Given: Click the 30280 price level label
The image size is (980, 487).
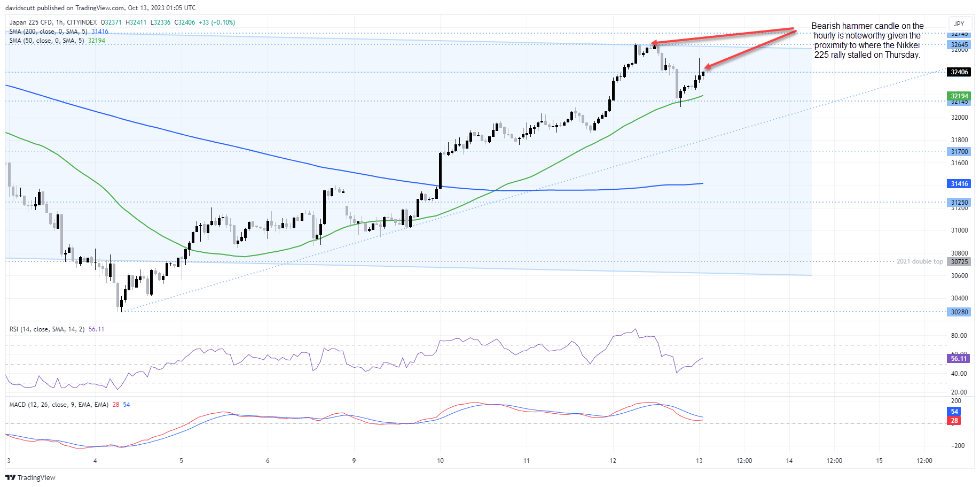Looking at the screenshot, I should (959, 312).
